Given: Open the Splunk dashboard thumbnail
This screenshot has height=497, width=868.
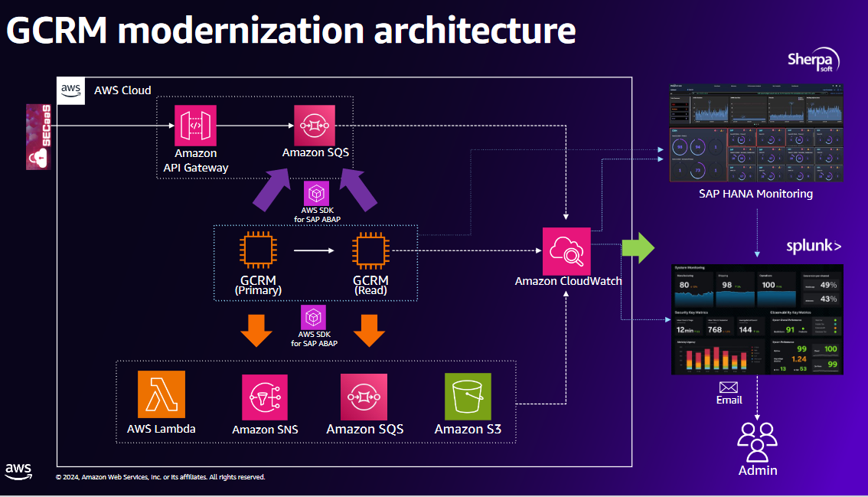Looking at the screenshot, I should point(757,319).
